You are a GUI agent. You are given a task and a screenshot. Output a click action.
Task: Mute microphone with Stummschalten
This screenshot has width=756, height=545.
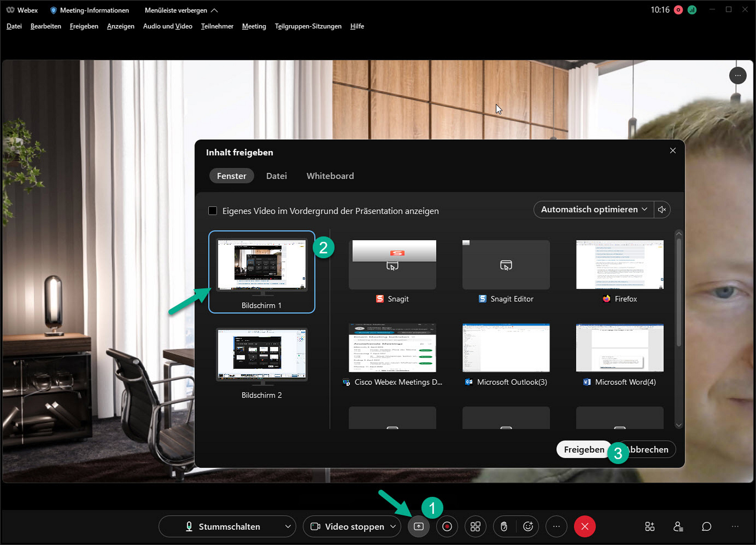[x=223, y=526]
